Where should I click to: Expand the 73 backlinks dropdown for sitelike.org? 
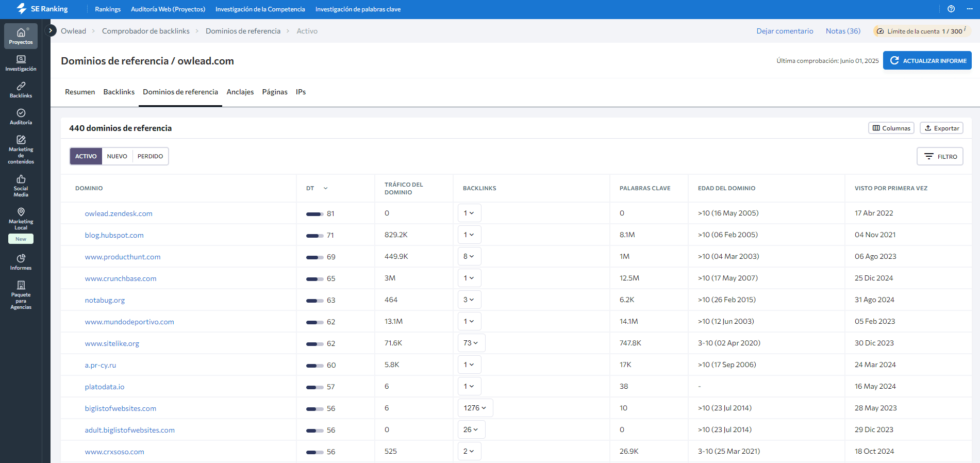coord(471,343)
